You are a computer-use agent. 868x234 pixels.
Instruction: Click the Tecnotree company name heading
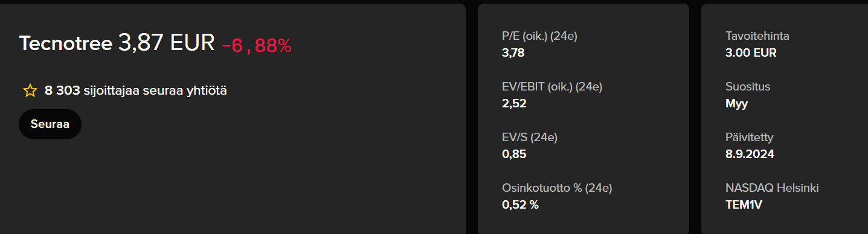pos(65,43)
